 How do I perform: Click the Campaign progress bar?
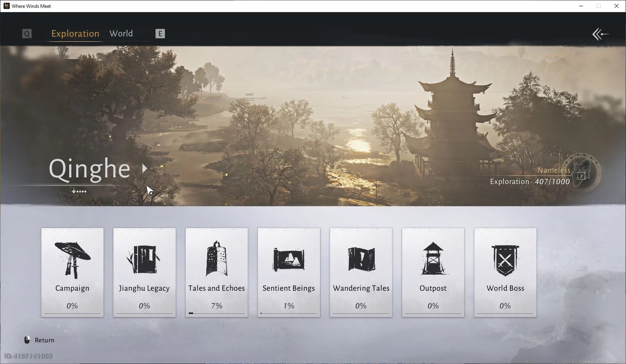[x=72, y=313]
